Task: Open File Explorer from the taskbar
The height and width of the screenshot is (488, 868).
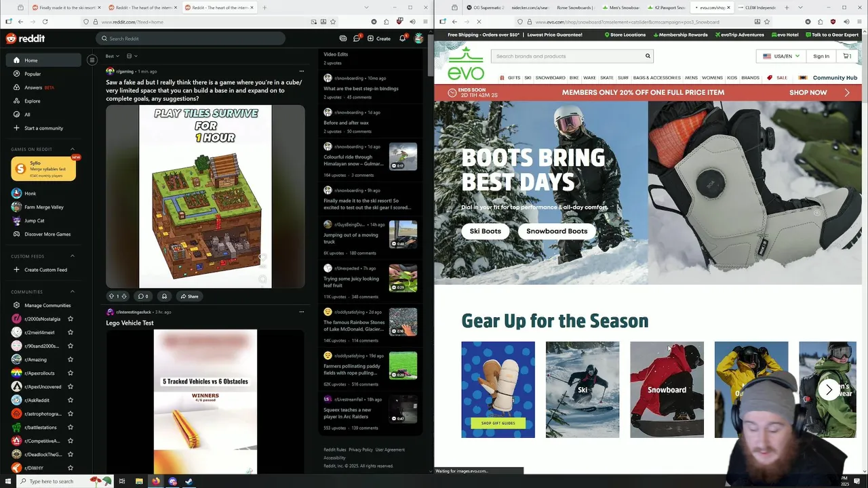Action: pyautogui.click(x=139, y=481)
